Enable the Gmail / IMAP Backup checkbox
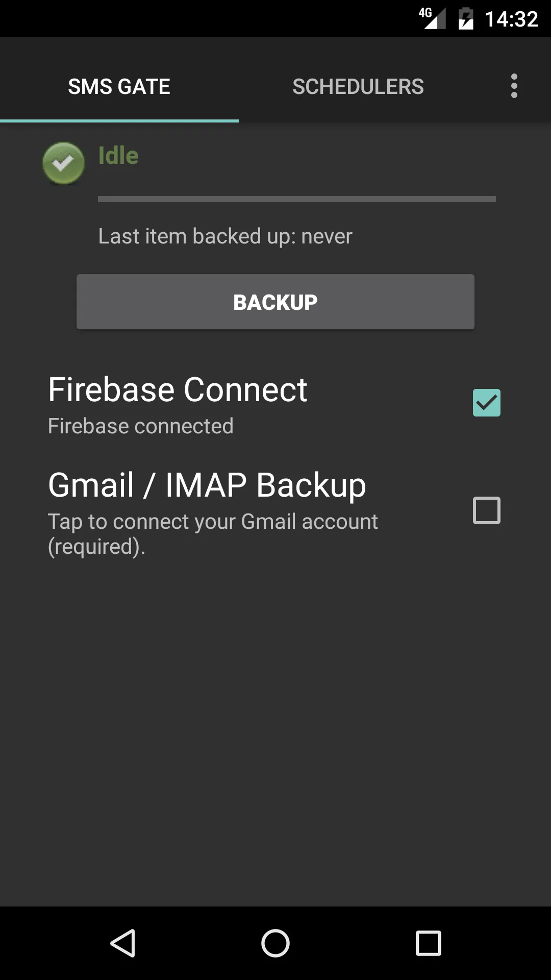The width and height of the screenshot is (551, 980). pos(486,510)
